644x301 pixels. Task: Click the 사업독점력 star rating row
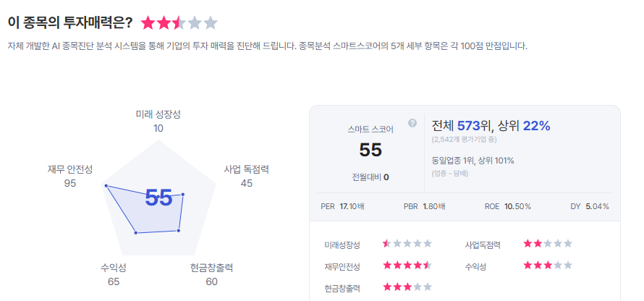click(x=548, y=245)
